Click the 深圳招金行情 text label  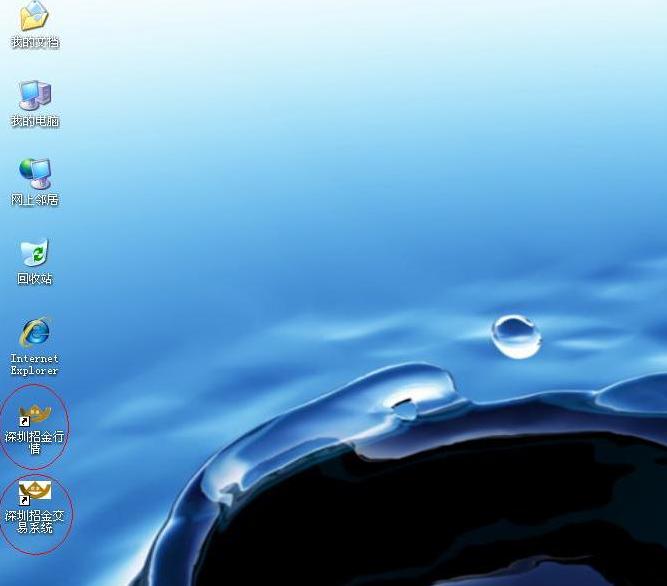pyautogui.click(x=34, y=442)
